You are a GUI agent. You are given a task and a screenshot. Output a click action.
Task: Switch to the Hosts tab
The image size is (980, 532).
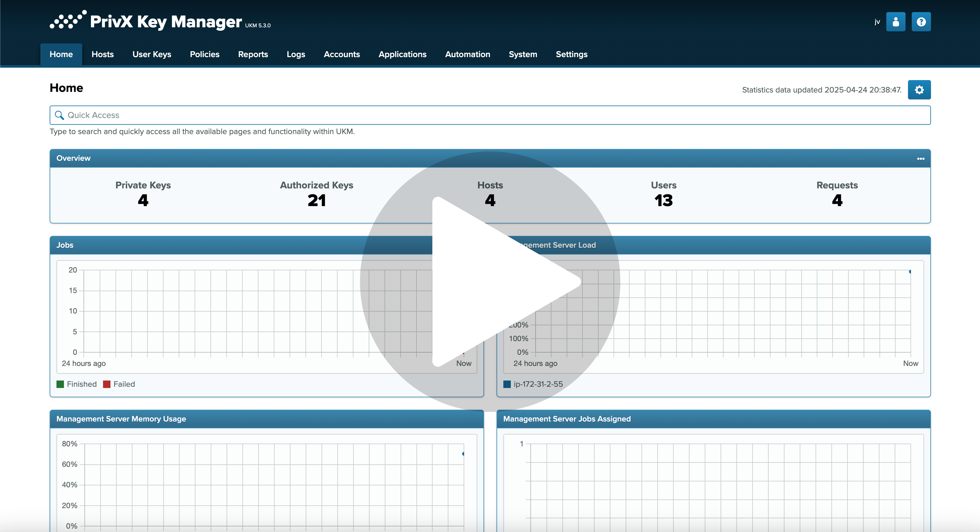click(102, 54)
